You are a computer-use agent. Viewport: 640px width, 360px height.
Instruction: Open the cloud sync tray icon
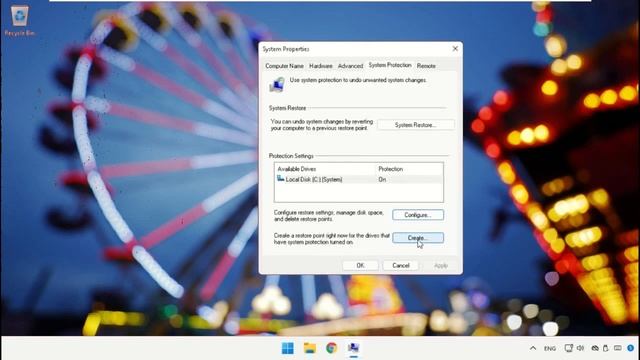(595, 348)
